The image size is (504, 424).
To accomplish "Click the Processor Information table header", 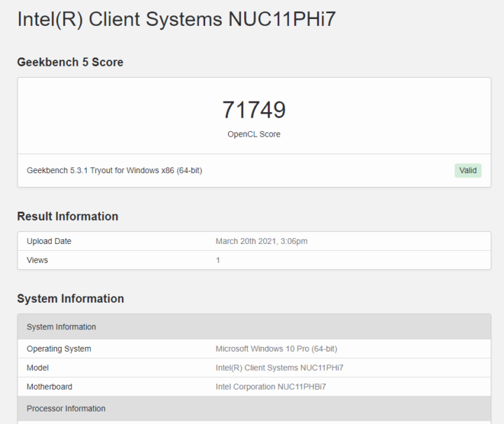I will tap(254, 409).
